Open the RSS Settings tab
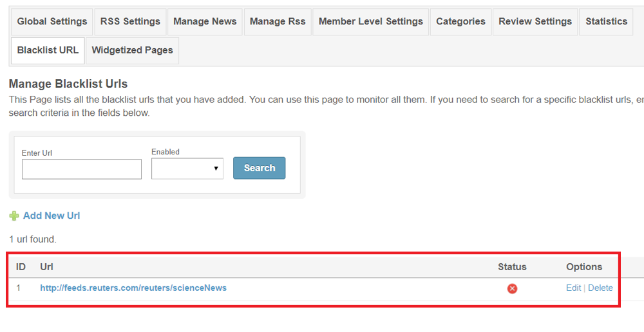 point(130,22)
